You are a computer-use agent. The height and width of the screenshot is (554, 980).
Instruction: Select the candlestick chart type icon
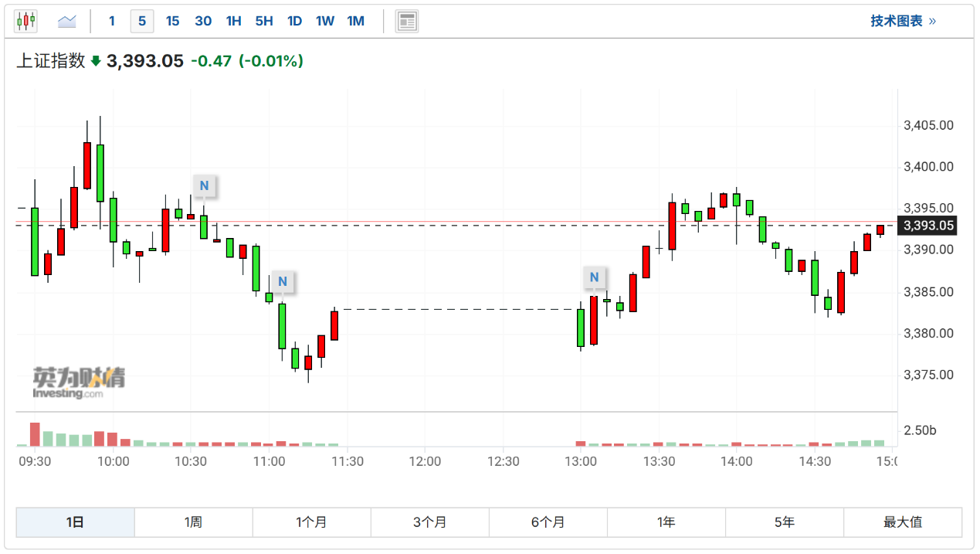[25, 21]
